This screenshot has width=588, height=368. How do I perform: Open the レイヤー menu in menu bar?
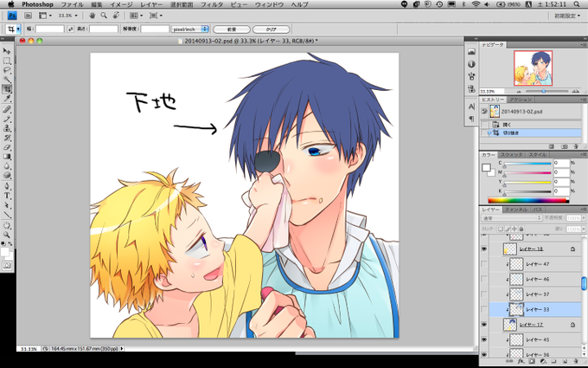(151, 4)
